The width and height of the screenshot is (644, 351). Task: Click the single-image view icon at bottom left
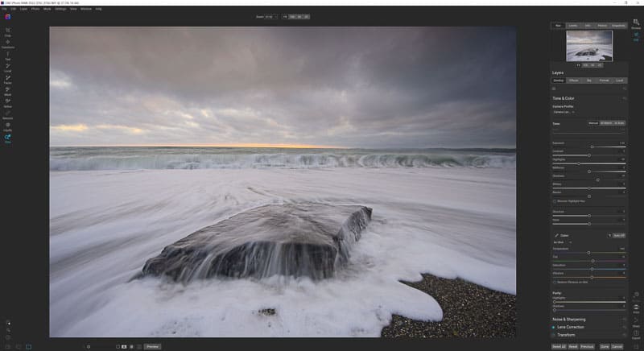click(x=28, y=347)
